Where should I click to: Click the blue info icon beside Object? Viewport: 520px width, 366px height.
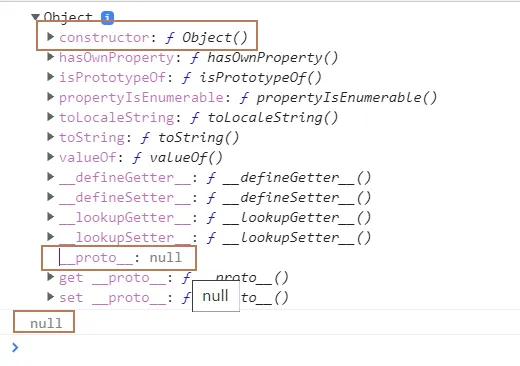[107, 17]
